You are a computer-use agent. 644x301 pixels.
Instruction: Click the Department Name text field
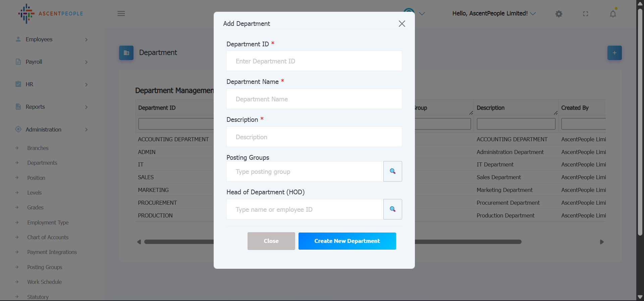[x=314, y=99]
